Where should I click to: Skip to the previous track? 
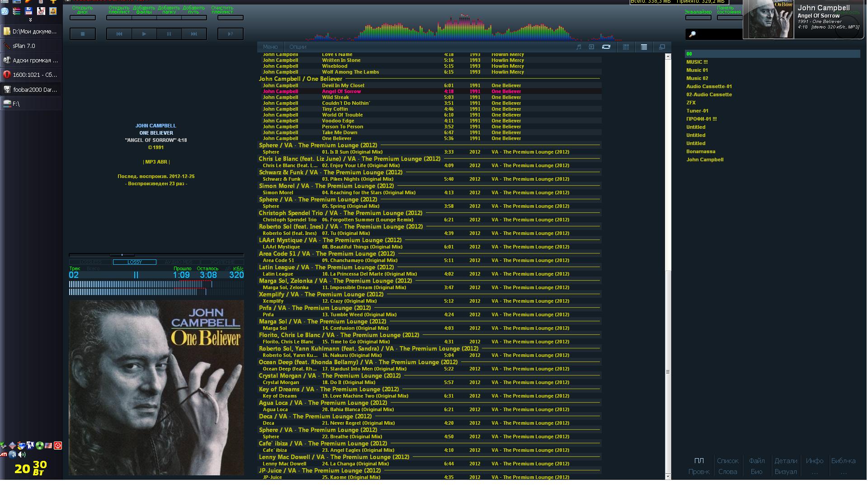[119, 34]
